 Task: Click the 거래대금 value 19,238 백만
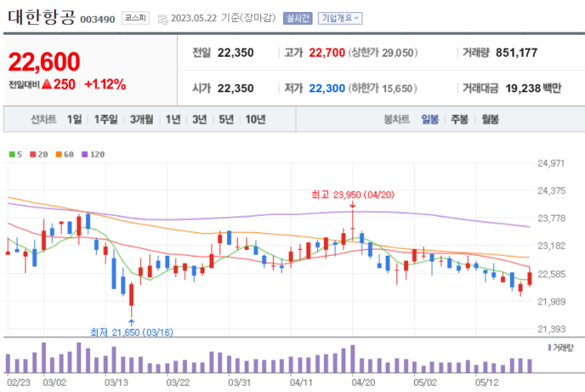pos(533,89)
